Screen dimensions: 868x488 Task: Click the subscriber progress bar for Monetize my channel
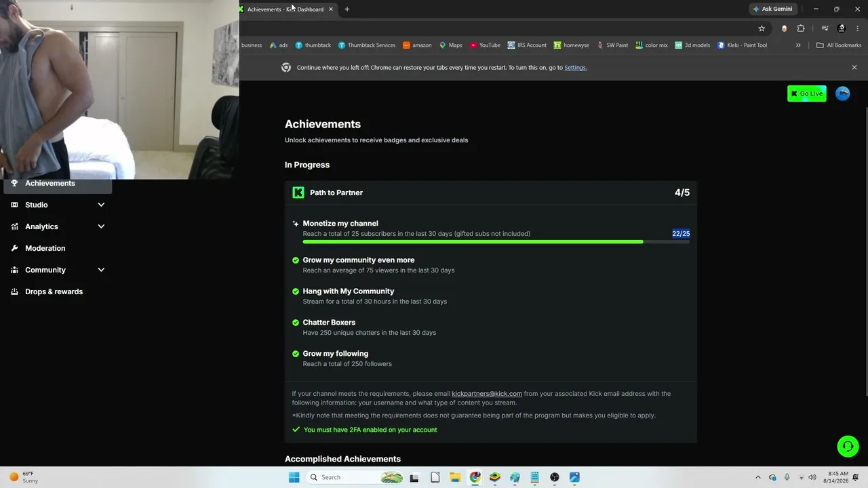[x=496, y=241]
